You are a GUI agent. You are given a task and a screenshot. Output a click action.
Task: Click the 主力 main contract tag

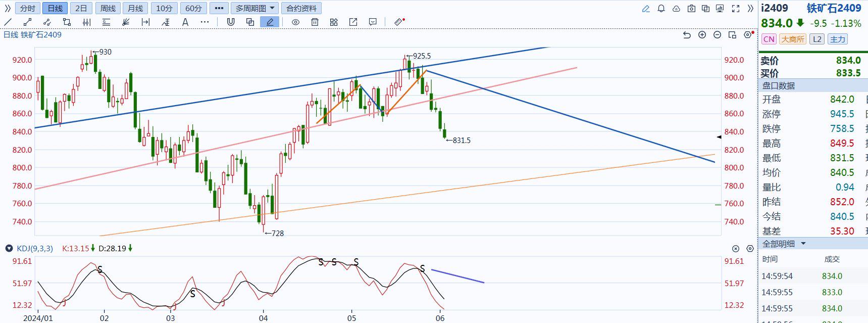[838, 39]
